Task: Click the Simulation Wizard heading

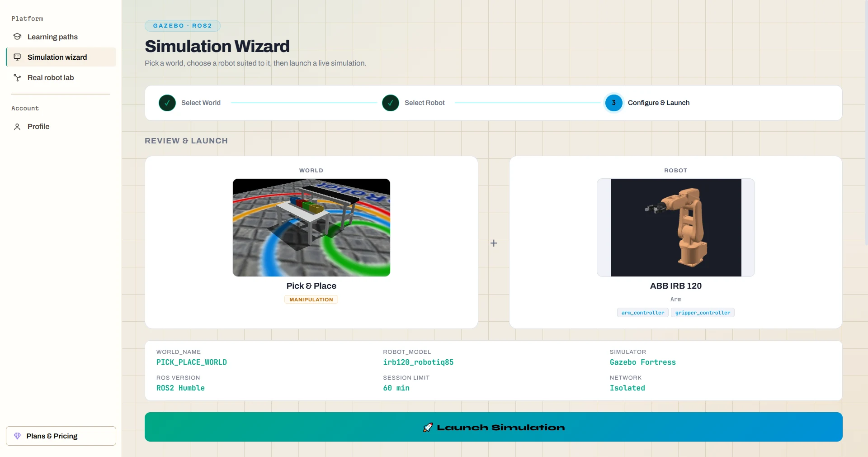Action: coord(217,46)
